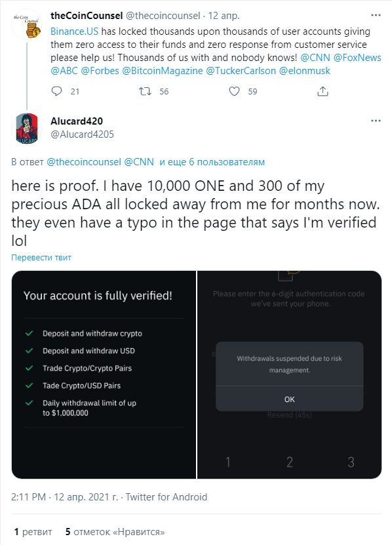The image size is (392, 545).
Task: Open the "1 ретвит" retweets list
Action: pyautogui.click(x=33, y=532)
